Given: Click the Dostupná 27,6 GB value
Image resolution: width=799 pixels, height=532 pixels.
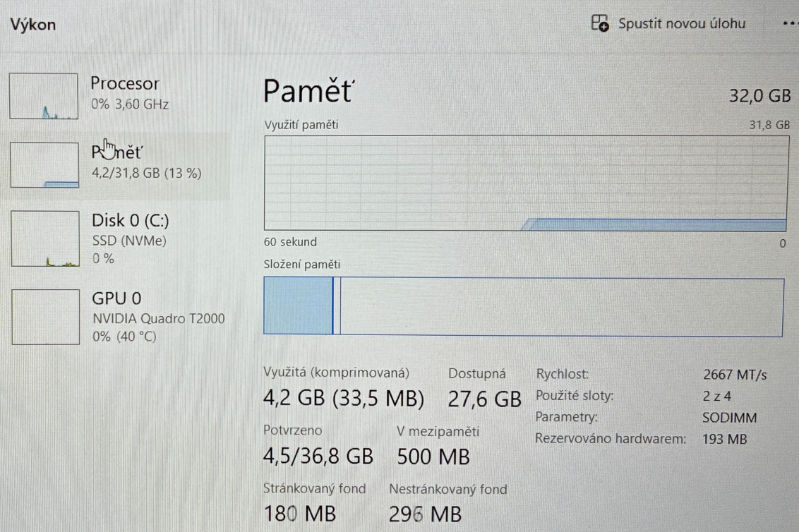Looking at the screenshot, I should pos(484,398).
